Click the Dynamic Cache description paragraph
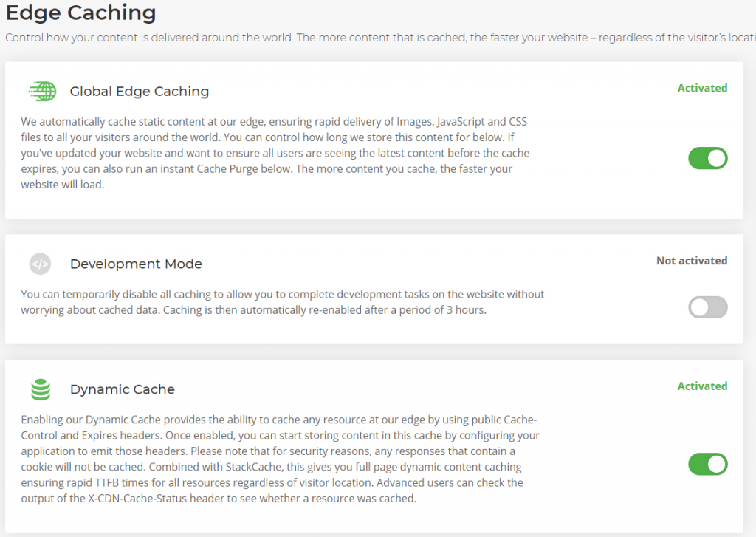This screenshot has height=537, width=756. [x=280, y=459]
